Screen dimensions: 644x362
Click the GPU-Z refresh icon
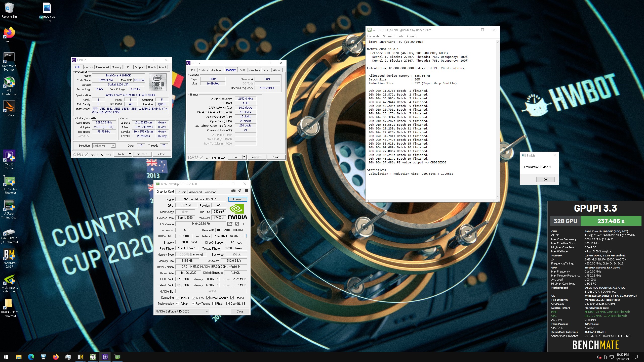click(240, 191)
